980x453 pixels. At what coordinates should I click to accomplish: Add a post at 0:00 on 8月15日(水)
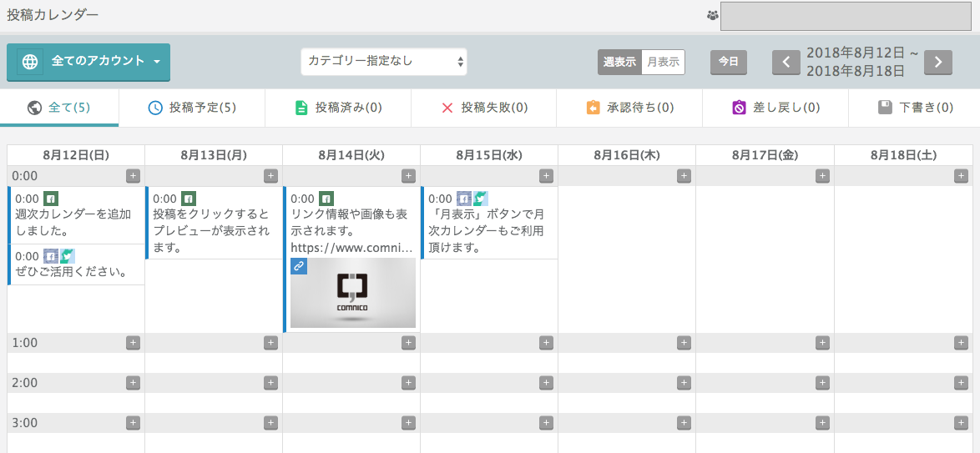click(546, 175)
